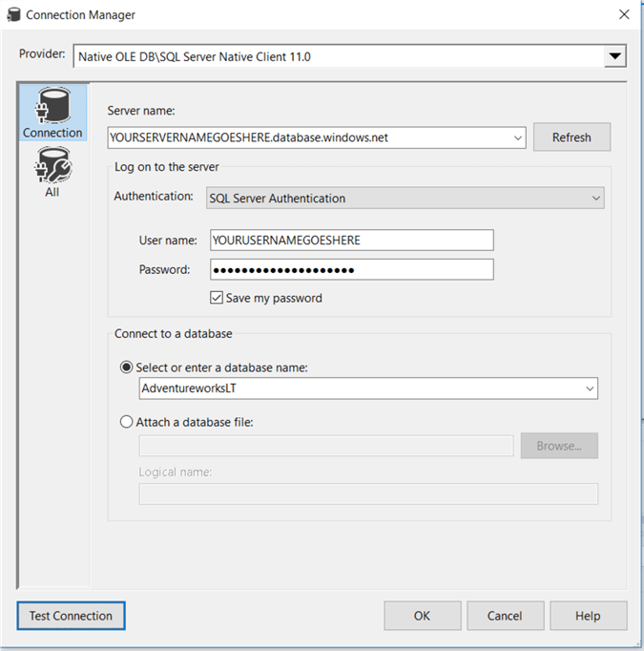The width and height of the screenshot is (644, 651).
Task: Choose Select or enter a database name
Action: point(127,367)
